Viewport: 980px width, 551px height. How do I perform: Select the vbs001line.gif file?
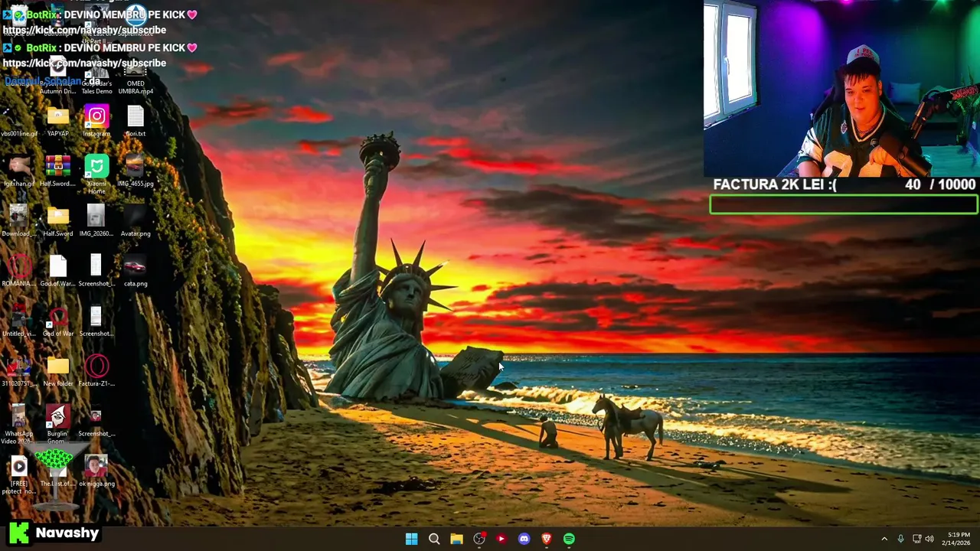coord(18,121)
